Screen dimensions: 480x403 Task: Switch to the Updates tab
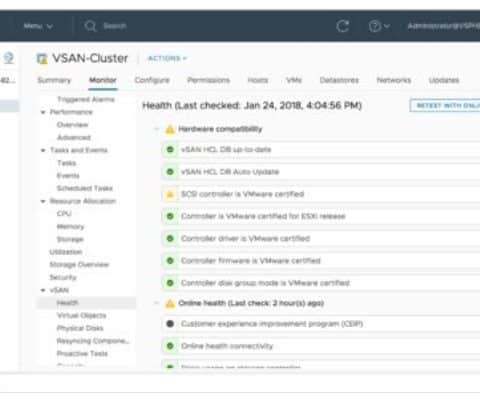pos(444,80)
